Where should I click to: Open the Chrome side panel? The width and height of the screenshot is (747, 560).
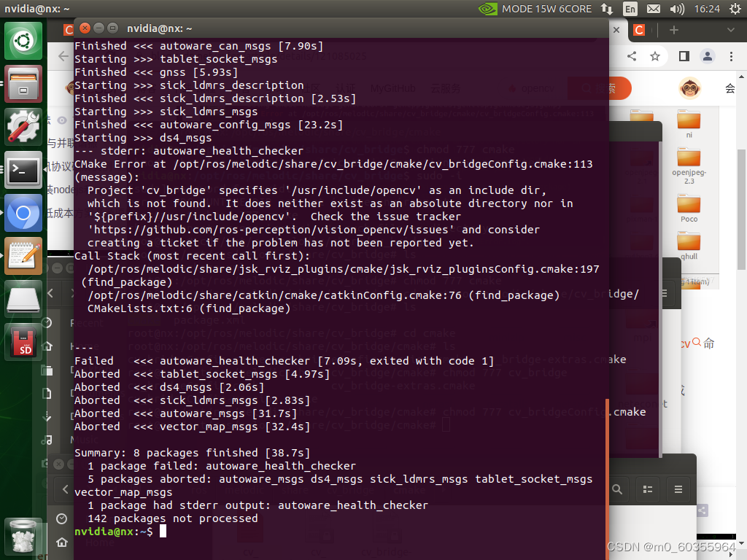point(684,56)
